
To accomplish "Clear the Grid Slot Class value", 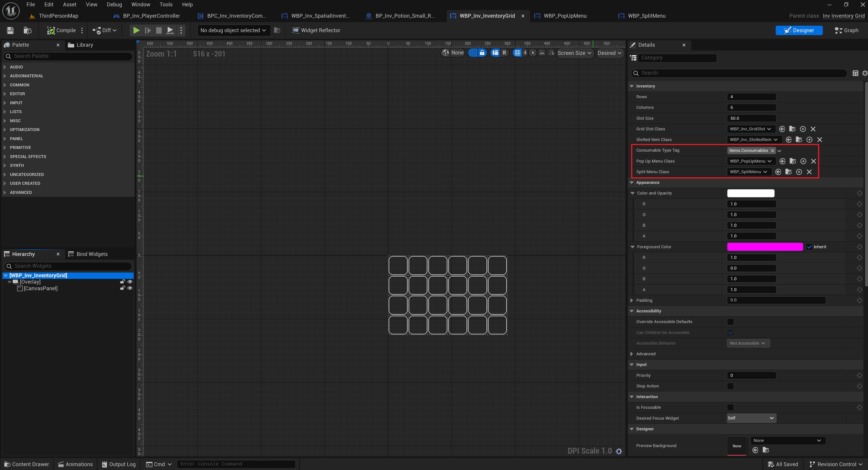I will coord(813,129).
